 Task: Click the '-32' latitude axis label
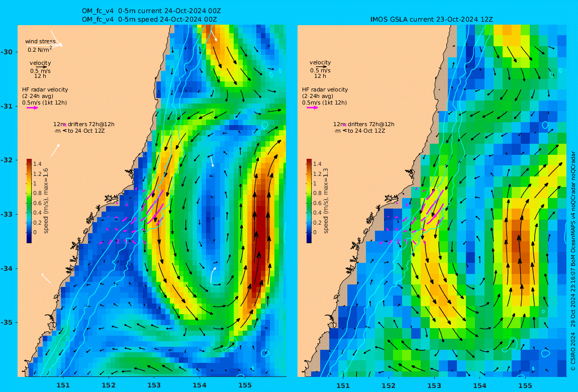pos(7,160)
